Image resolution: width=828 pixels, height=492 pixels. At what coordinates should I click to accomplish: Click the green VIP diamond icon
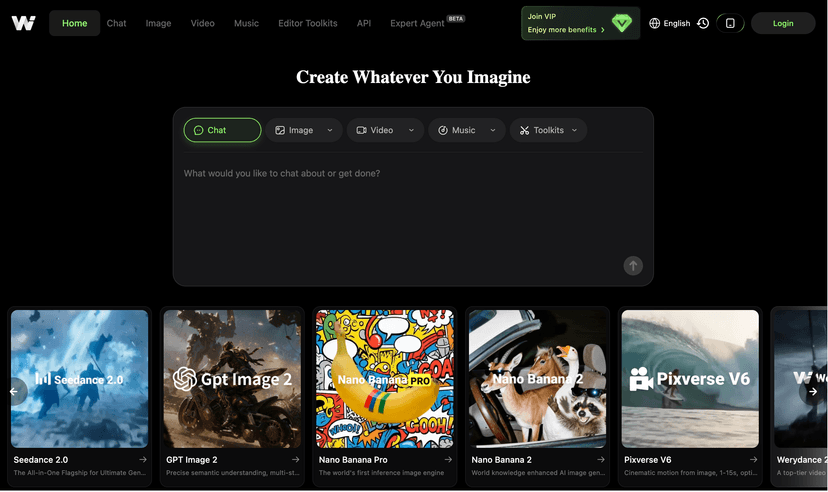(622, 23)
